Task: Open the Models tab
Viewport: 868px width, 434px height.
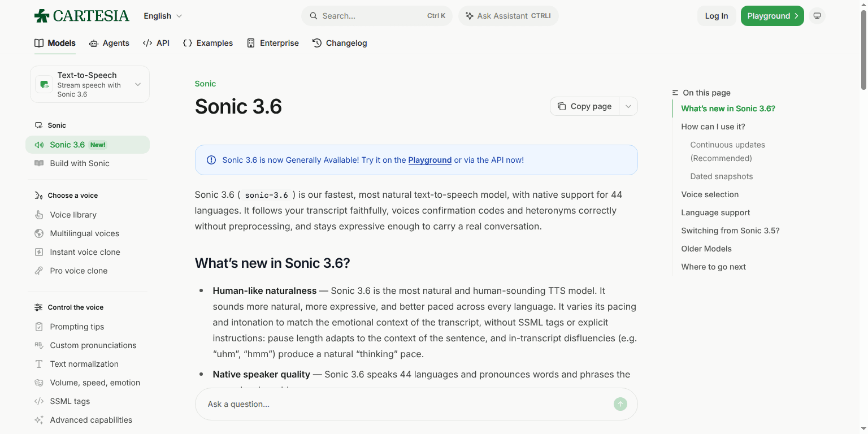Action: tap(55, 43)
